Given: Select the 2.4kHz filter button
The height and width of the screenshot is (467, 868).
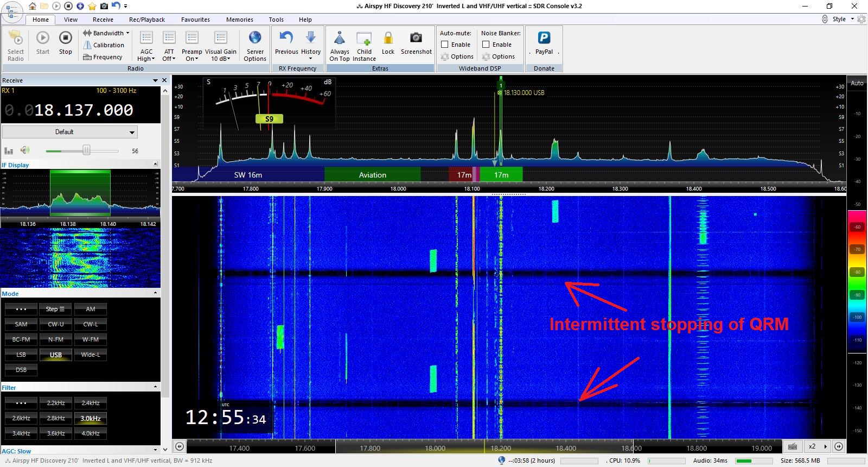Looking at the screenshot, I should (91, 403).
